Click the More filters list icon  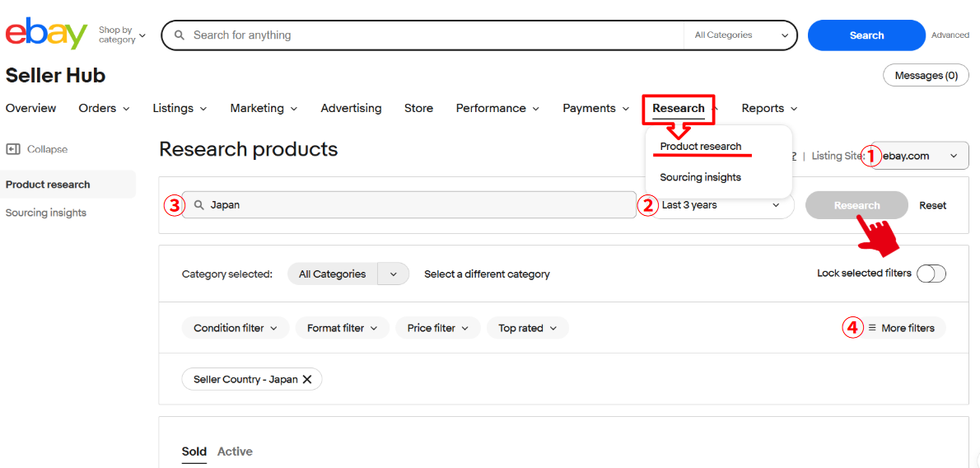(x=872, y=328)
